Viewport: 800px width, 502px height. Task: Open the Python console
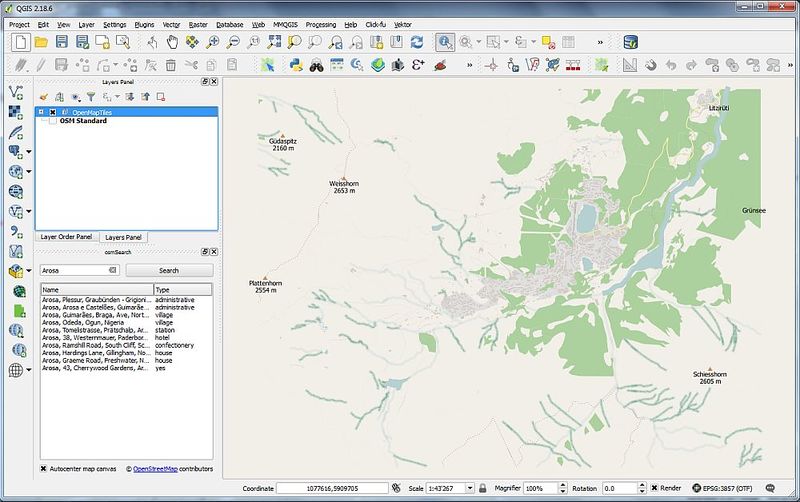click(296, 65)
